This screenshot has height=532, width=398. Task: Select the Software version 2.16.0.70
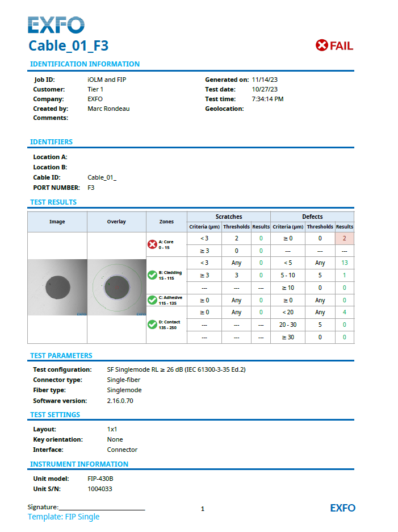(x=120, y=401)
